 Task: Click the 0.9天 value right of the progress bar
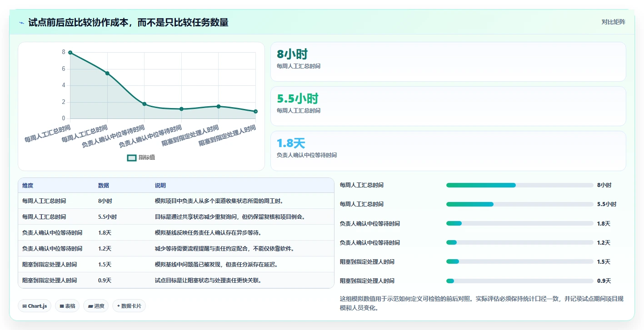pos(604,281)
